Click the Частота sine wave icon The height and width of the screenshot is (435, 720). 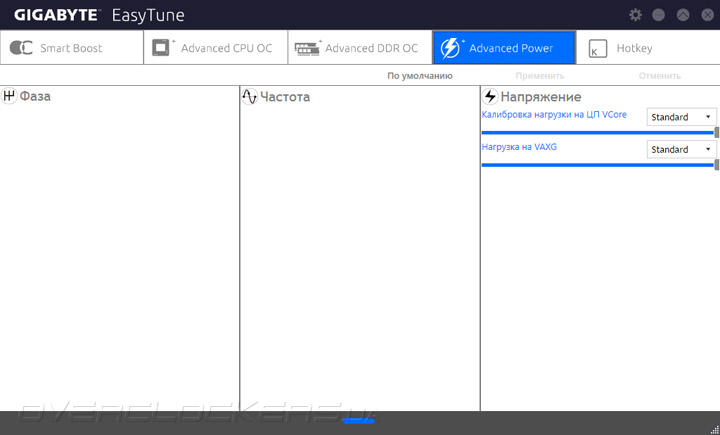(x=249, y=96)
